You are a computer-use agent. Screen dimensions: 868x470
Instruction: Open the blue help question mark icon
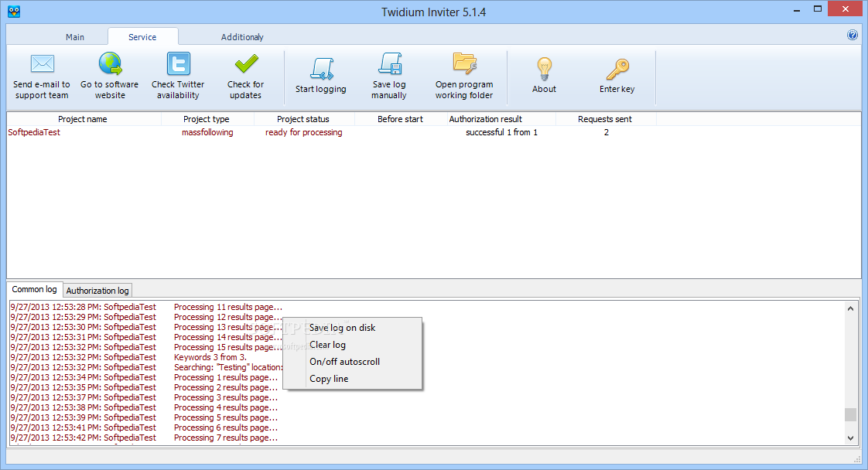tap(853, 36)
